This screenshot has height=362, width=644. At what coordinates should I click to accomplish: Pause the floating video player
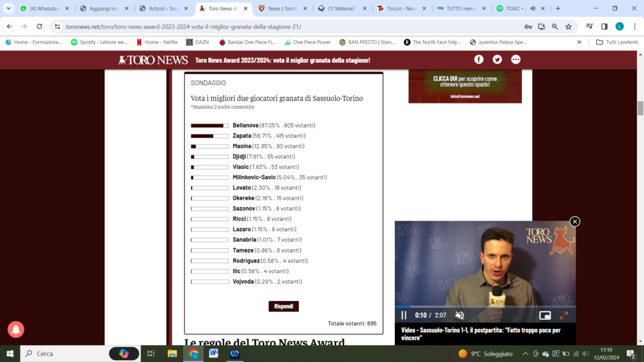click(x=404, y=315)
